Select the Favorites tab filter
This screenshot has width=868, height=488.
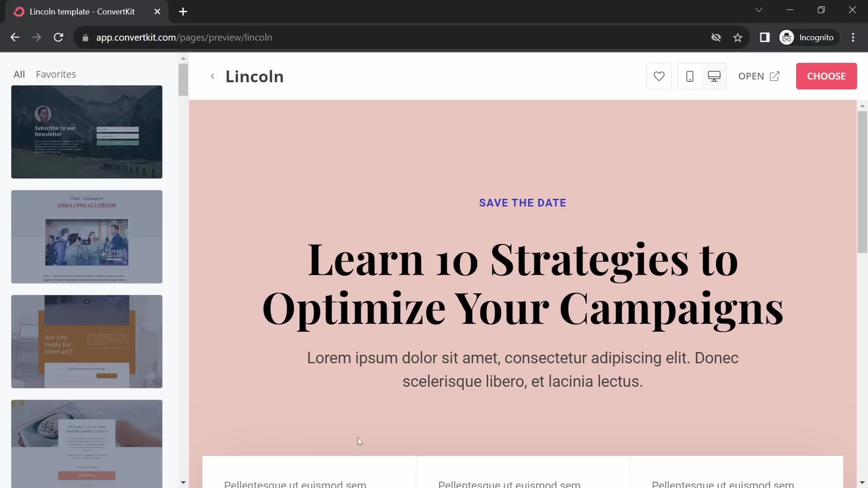[x=56, y=74]
